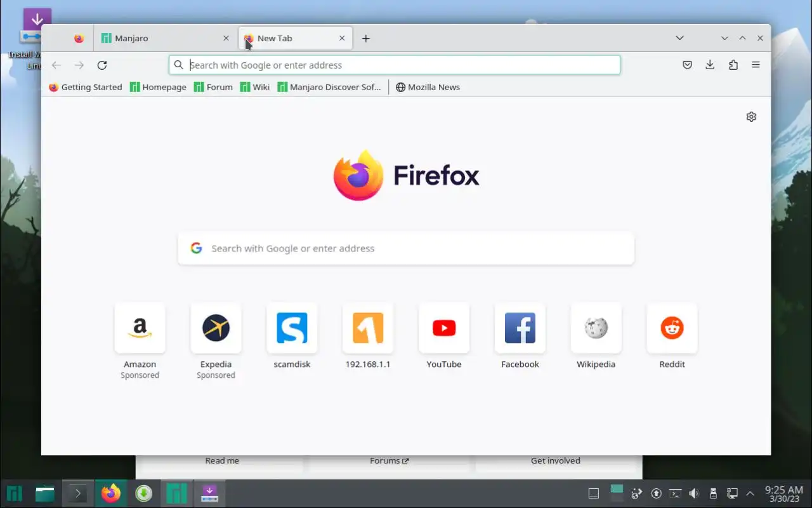Open the volume control in the system tray
The height and width of the screenshot is (508, 812).
coord(694,493)
